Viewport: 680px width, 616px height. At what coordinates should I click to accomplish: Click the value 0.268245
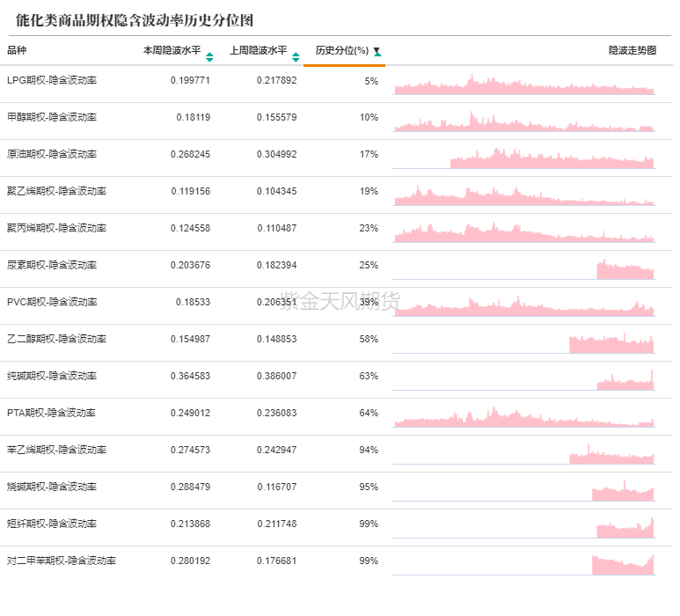190,154
